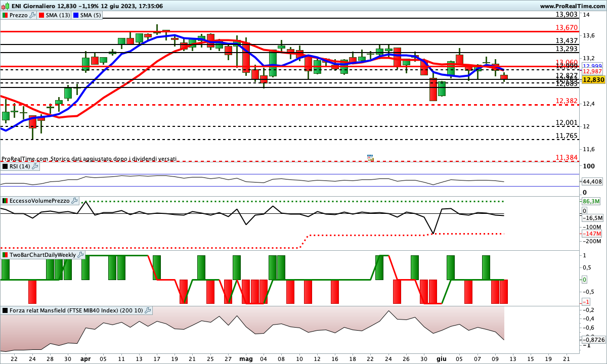Click the blue SMA (5) color swatch
The height and width of the screenshot is (364, 607).
76,15
